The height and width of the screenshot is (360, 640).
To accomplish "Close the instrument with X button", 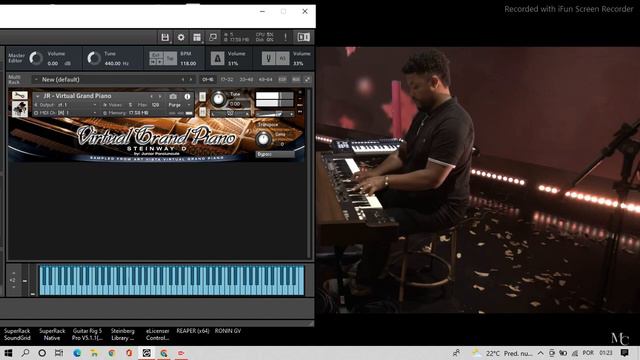I will 300,93.
